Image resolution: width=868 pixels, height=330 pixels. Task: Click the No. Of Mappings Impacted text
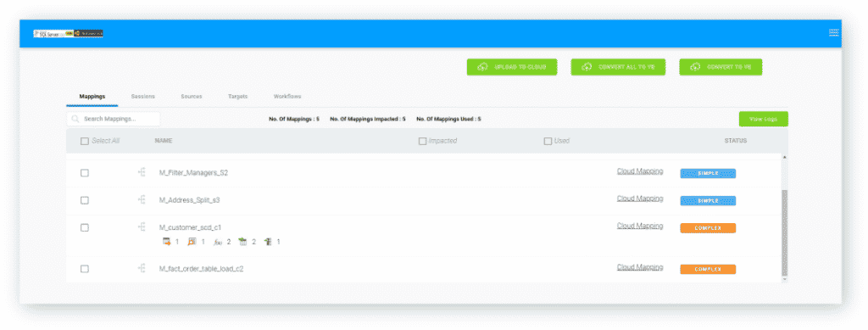pos(368,119)
